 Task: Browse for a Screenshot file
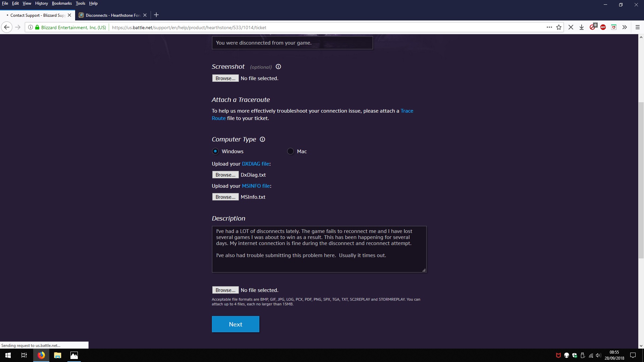click(x=225, y=78)
